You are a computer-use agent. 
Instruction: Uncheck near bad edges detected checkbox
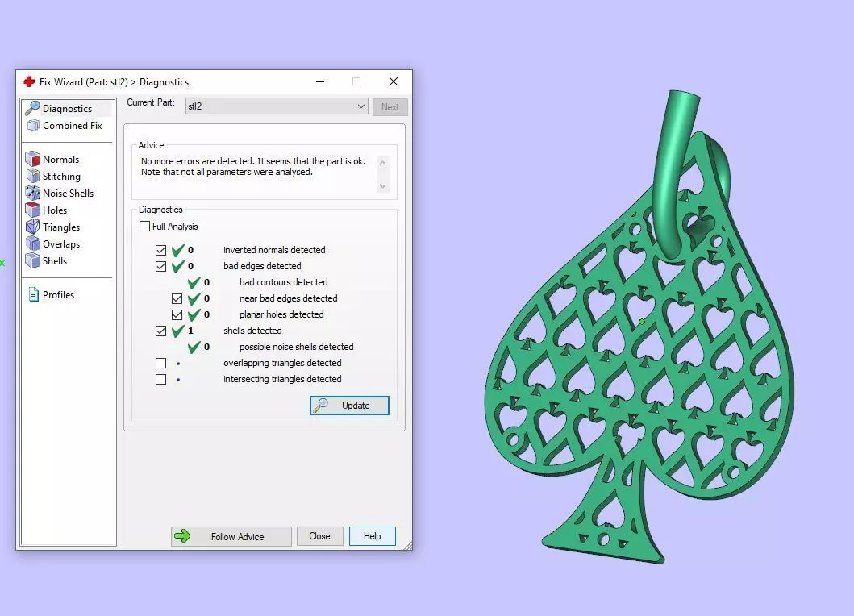coord(177,298)
